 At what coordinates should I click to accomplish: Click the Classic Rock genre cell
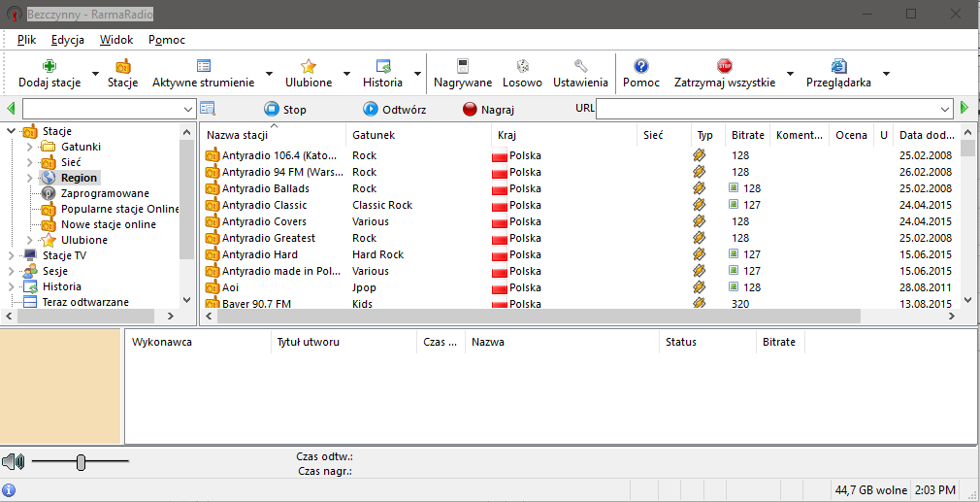tap(382, 205)
